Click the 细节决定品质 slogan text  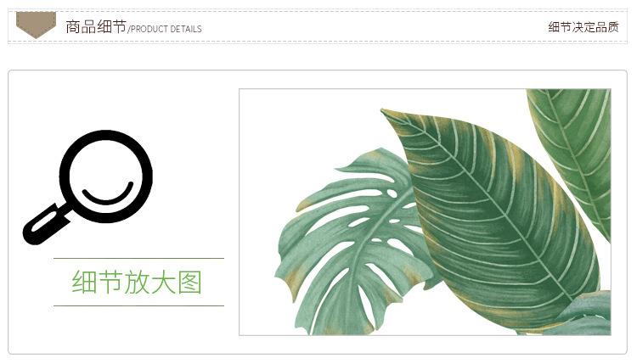point(583,27)
